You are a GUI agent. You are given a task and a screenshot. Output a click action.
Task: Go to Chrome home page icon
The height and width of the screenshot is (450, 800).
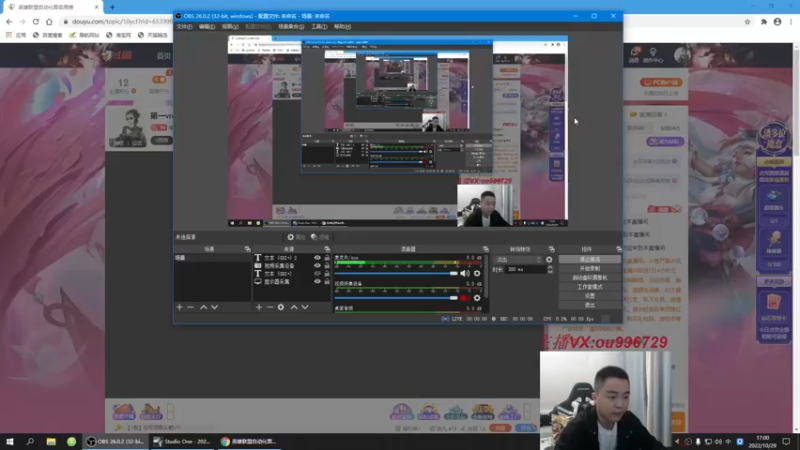pyautogui.click(x=49, y=21)
